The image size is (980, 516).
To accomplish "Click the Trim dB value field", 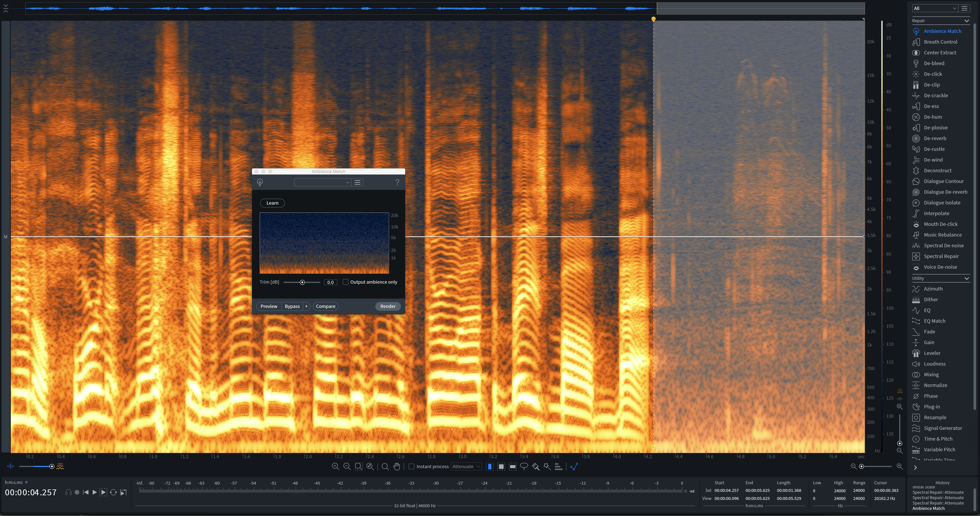I will point(330,282).
